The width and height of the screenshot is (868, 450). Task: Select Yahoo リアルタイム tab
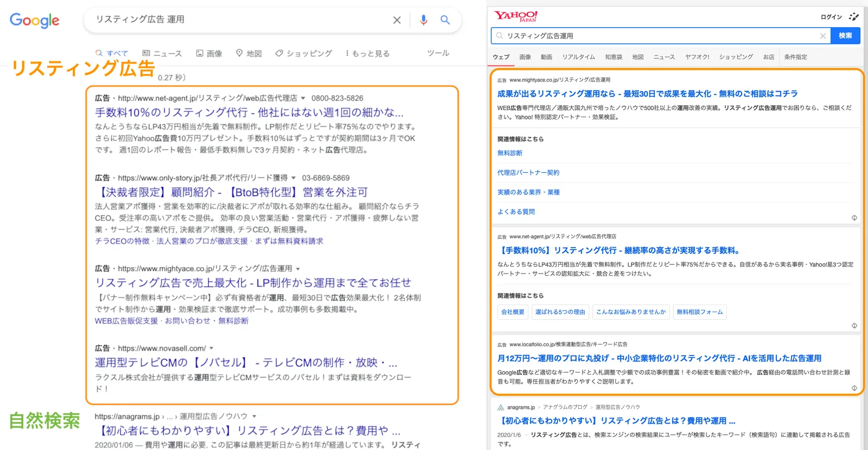tap(578, 57)
